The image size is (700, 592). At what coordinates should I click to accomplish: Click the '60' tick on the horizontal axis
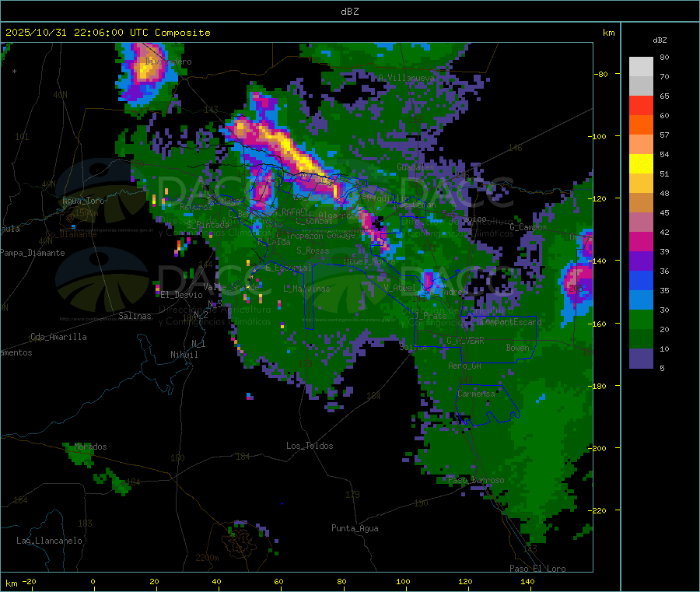[278, 581]
